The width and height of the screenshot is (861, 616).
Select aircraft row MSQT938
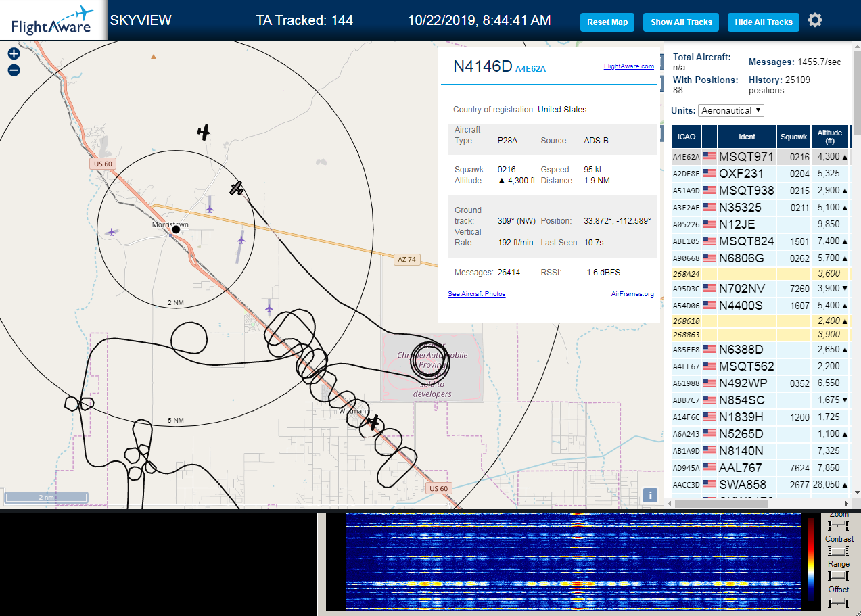(760, 191)
